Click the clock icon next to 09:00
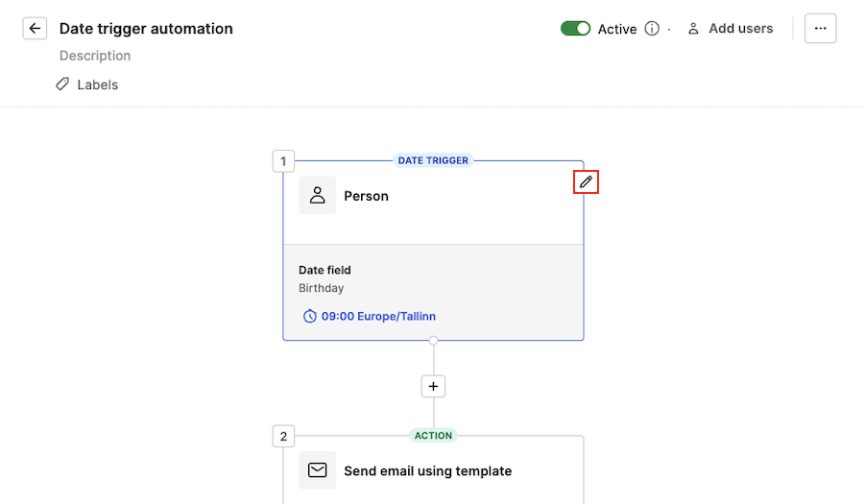 [x=309, y=316]
